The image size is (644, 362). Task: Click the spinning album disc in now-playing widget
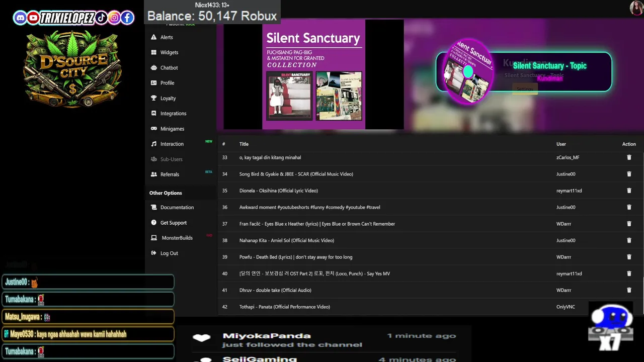[468, 72]
